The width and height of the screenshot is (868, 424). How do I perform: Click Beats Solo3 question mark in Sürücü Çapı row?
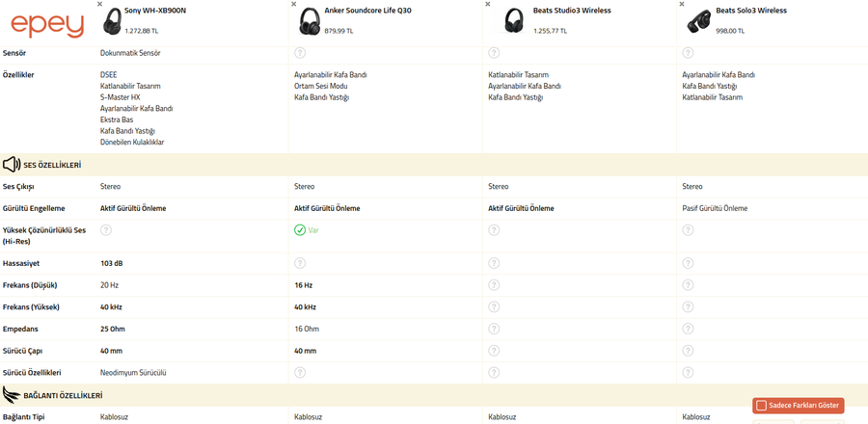688,351
